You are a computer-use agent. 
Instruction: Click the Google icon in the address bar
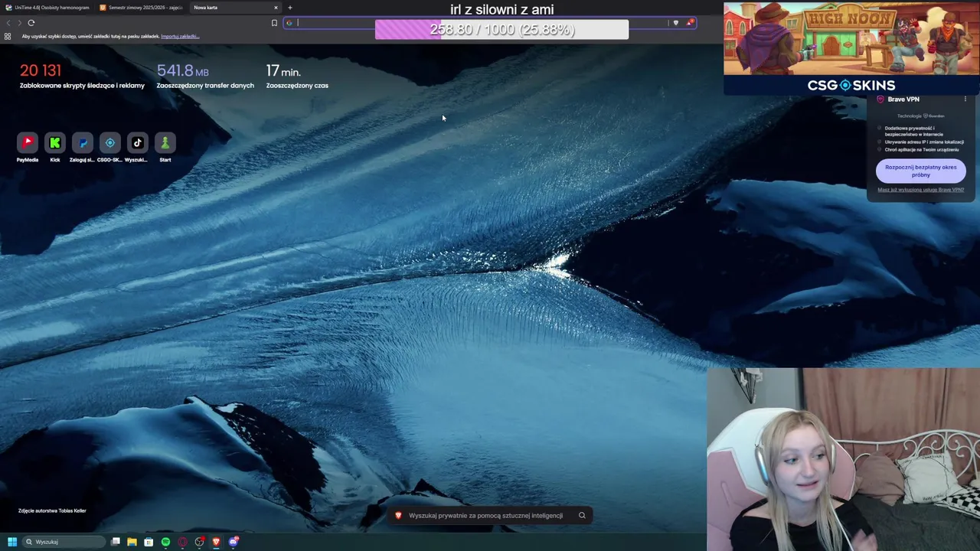289,23
